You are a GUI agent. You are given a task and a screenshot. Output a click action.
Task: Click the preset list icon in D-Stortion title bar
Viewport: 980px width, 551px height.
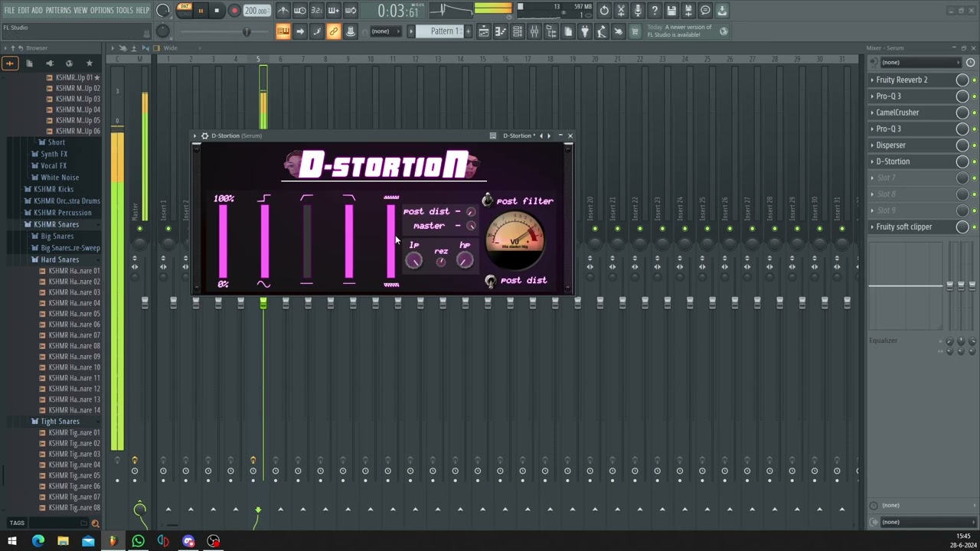493,135
